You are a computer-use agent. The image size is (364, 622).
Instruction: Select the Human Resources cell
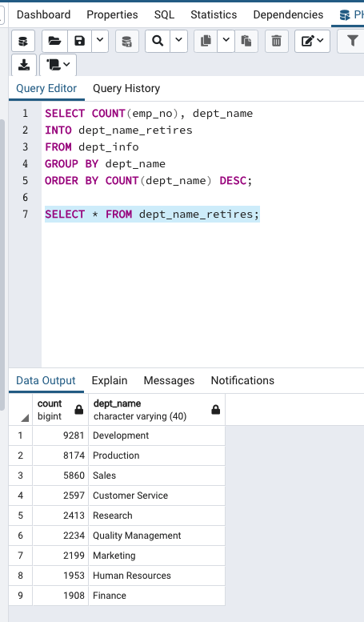tap(157, 576)
